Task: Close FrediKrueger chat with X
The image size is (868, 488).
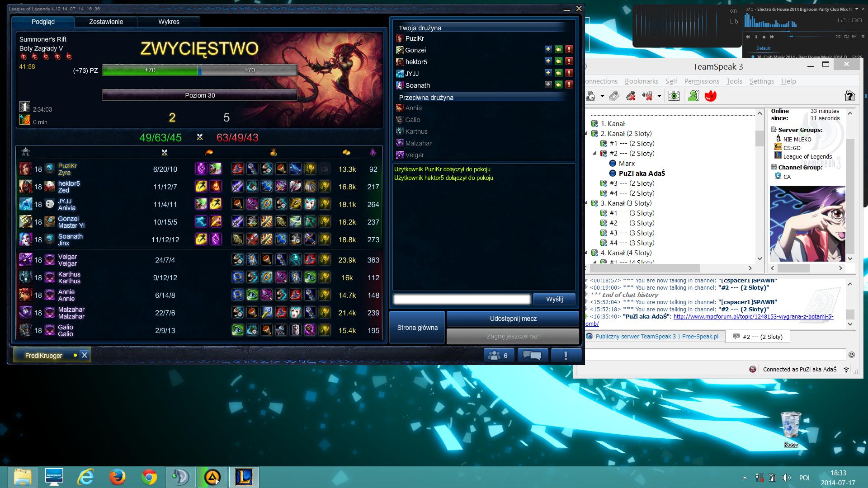Action: [84, 355]
